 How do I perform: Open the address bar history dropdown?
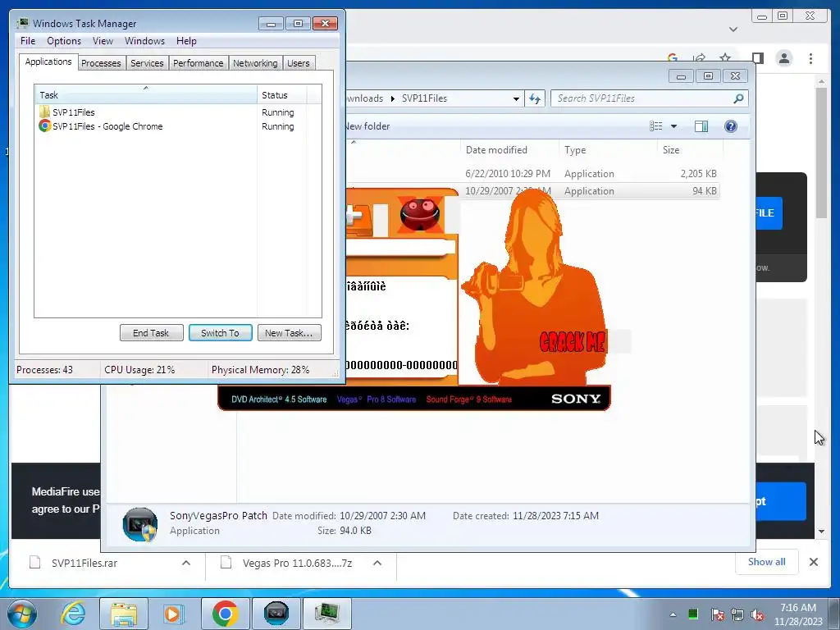click(x=516, y=99)
